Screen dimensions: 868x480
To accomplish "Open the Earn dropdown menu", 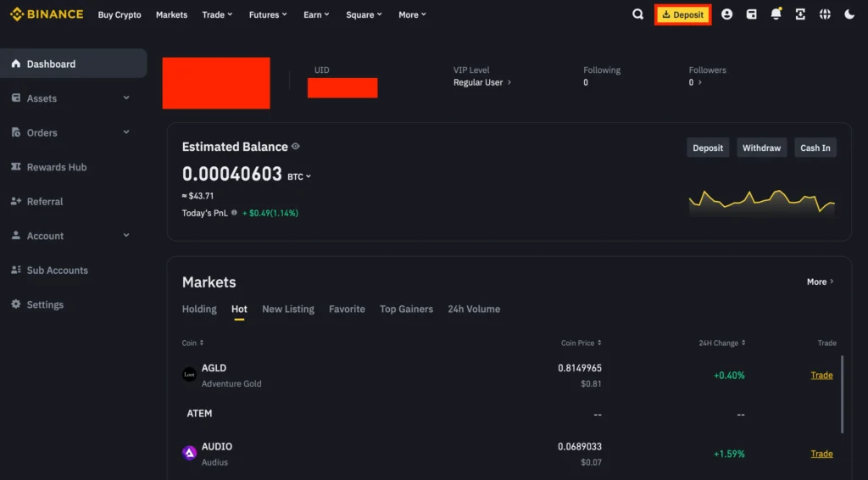I will coord(316,15).
